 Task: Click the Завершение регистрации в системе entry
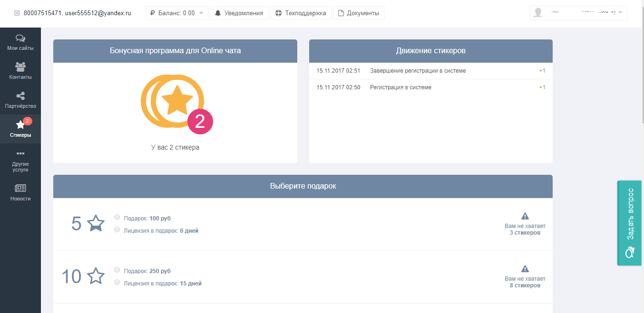[418, 71]
